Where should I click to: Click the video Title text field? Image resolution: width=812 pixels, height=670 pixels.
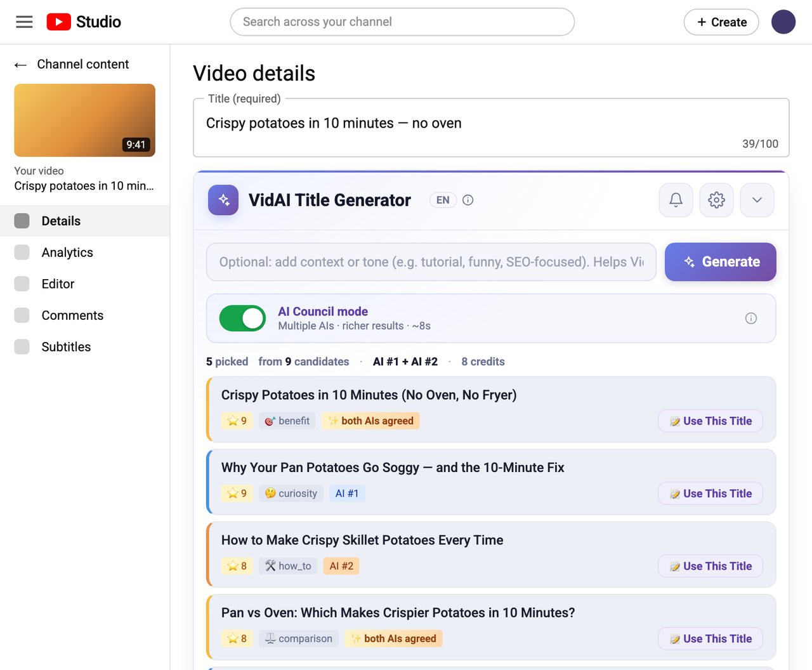(491, 128)
